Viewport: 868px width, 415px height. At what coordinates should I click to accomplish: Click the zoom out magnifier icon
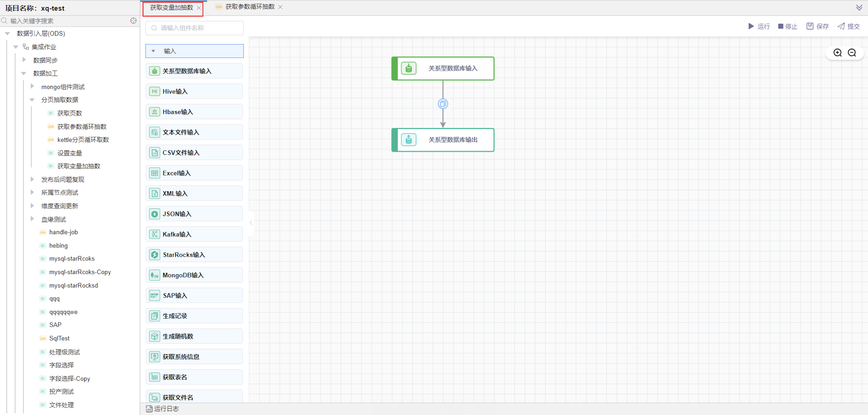click(x=852, y=53)
